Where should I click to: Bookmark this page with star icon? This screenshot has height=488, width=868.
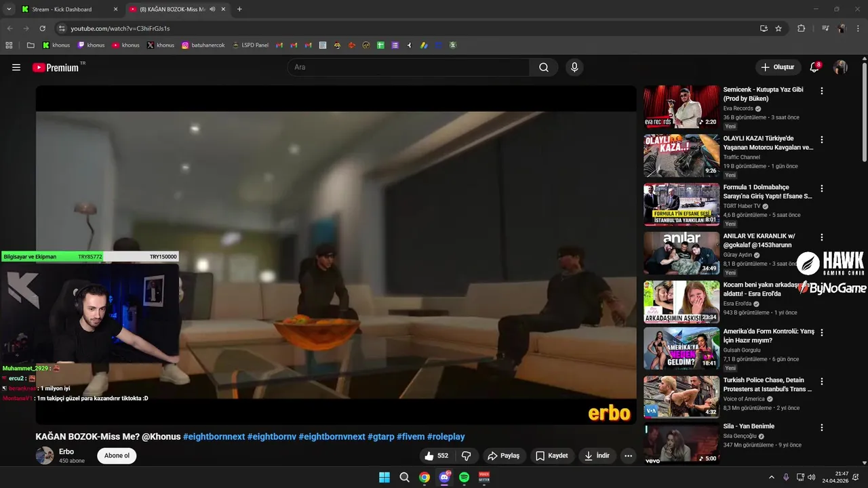pos(778,28)
